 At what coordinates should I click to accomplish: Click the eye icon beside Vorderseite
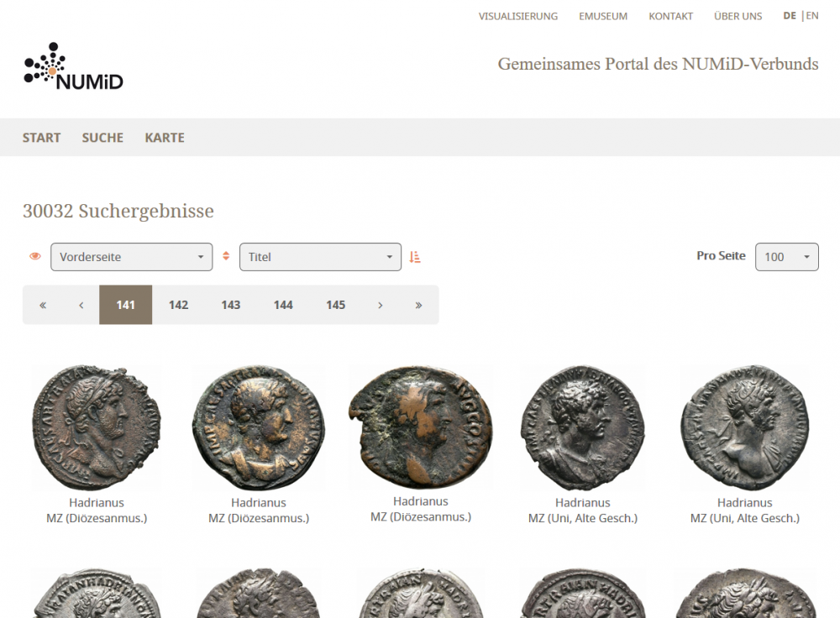tap(35, 257)
